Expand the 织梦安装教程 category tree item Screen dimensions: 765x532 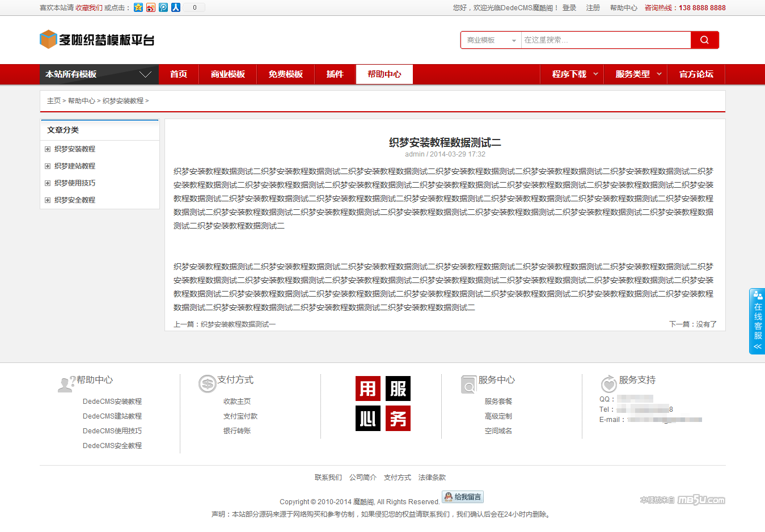pyautogui.click(x=48, y=149)
